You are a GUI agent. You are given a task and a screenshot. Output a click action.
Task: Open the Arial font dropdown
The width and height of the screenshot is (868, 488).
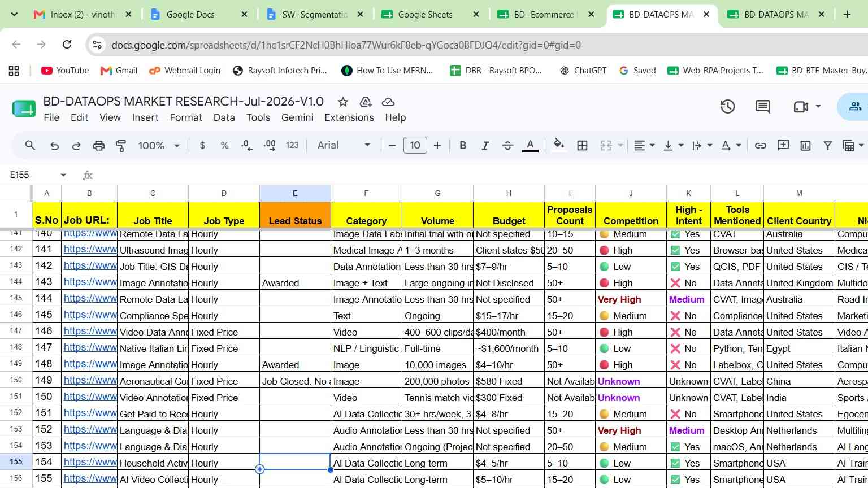(x=344, y=145)
